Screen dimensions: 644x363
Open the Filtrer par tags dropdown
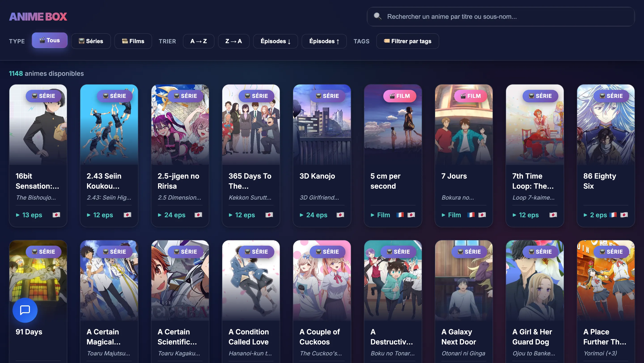click(x=407, y=41)
